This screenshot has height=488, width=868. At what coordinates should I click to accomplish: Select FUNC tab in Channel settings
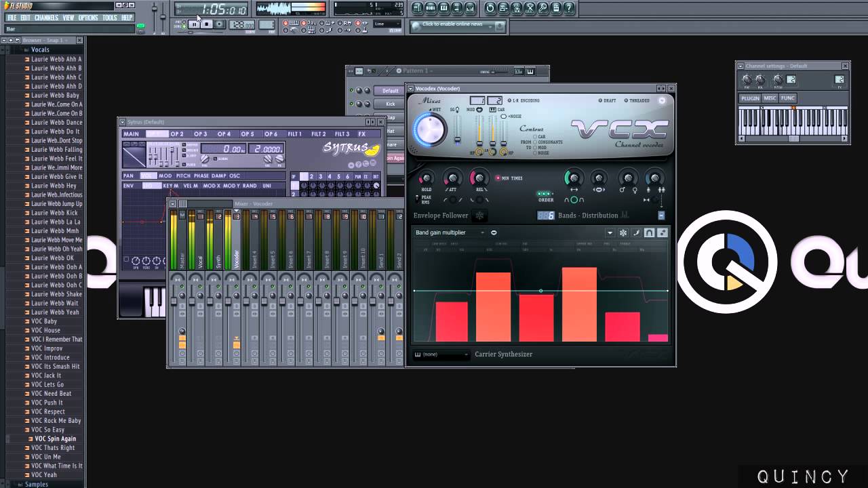click(787, 98)
